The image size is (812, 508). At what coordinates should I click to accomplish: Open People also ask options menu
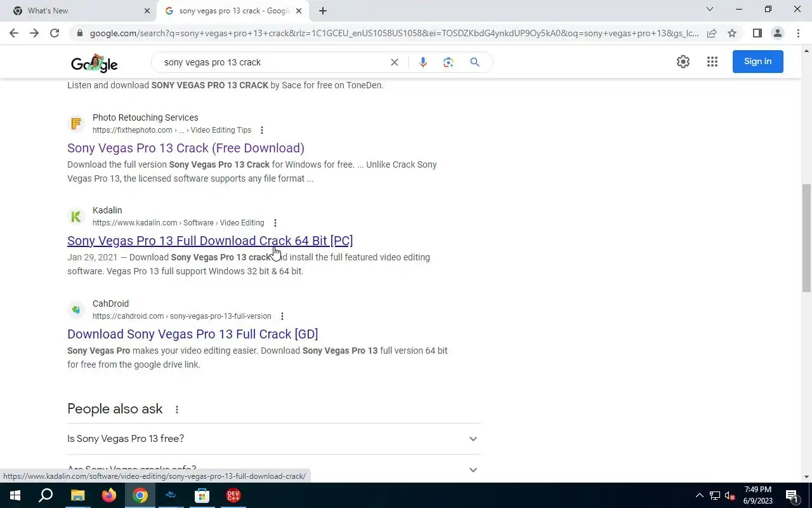[x=177, y=410]
